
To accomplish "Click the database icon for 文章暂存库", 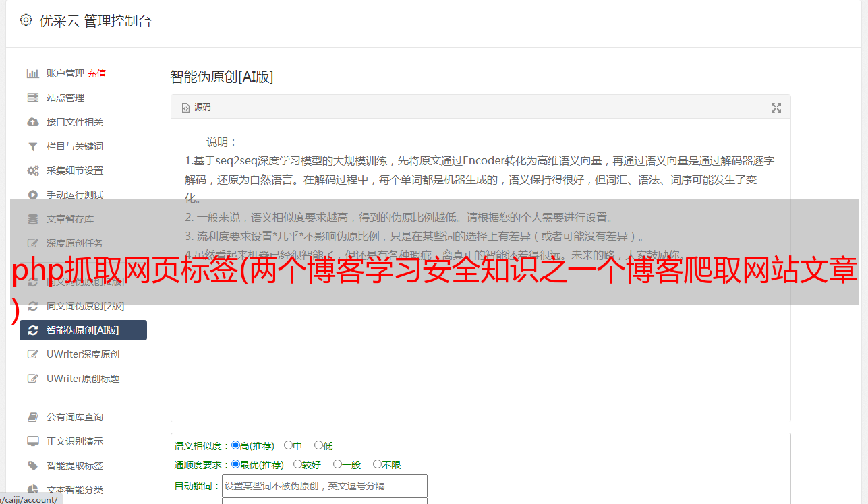I will pos(32,219).
